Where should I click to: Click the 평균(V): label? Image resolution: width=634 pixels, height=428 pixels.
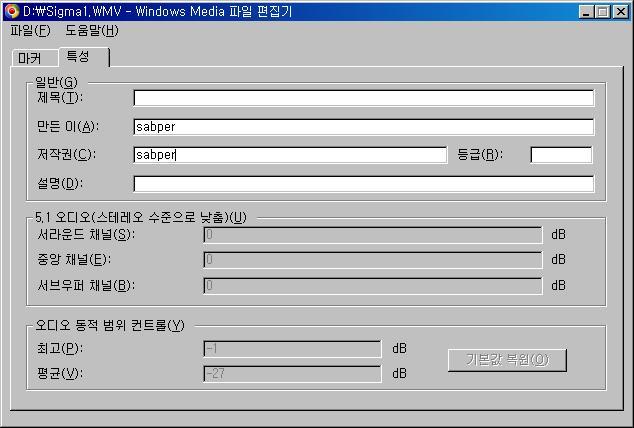(x=60, y=373)
